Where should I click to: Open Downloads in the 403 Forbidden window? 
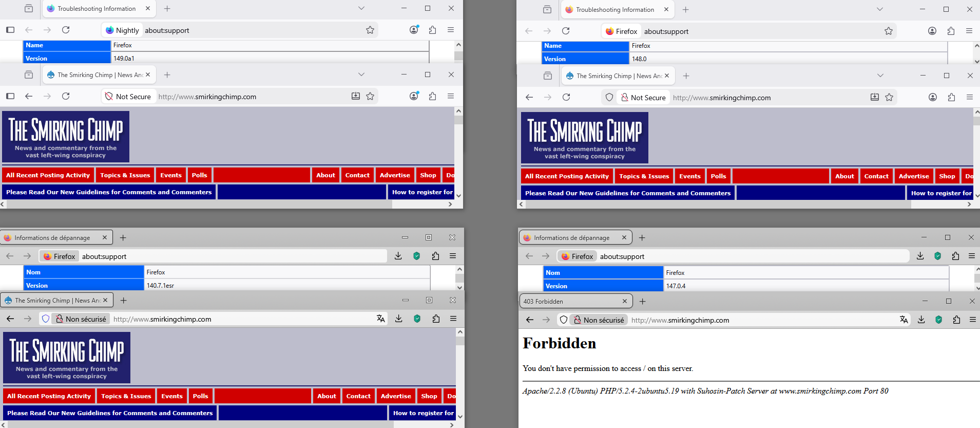click(x=921, y=320)
